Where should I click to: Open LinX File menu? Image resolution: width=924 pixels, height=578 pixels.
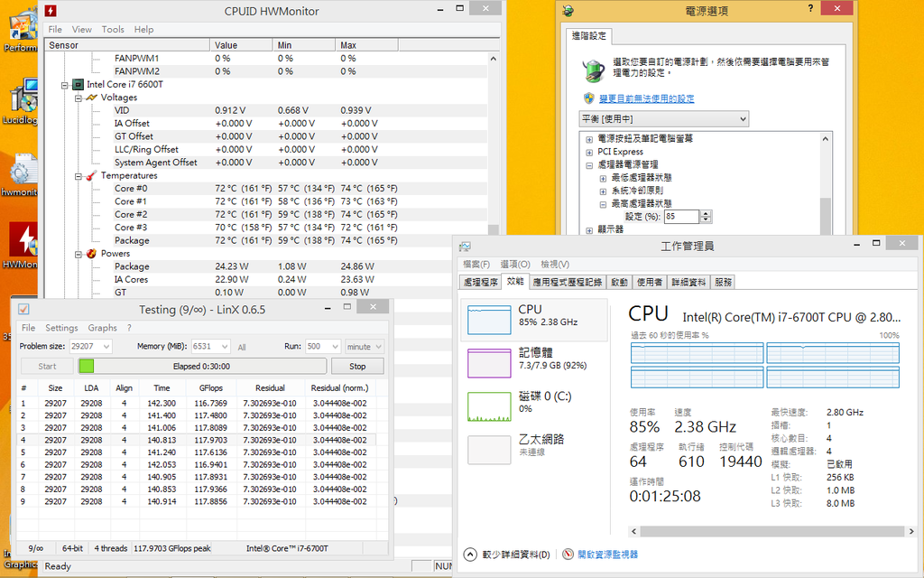(x=28, y=327)
